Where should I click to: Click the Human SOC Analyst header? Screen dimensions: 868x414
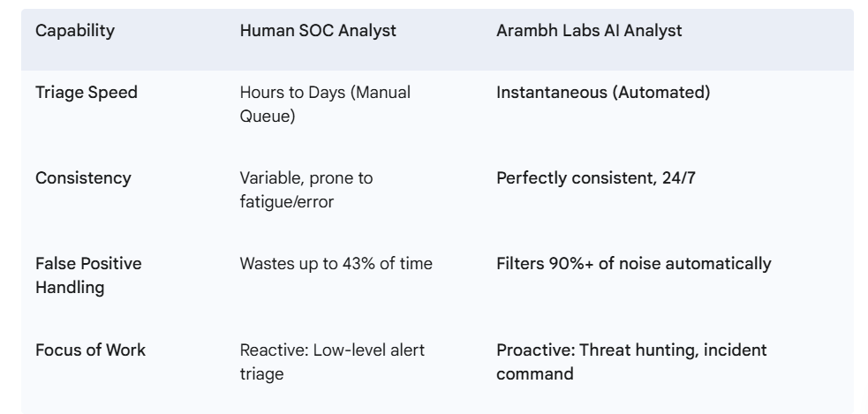pos(318,30)
